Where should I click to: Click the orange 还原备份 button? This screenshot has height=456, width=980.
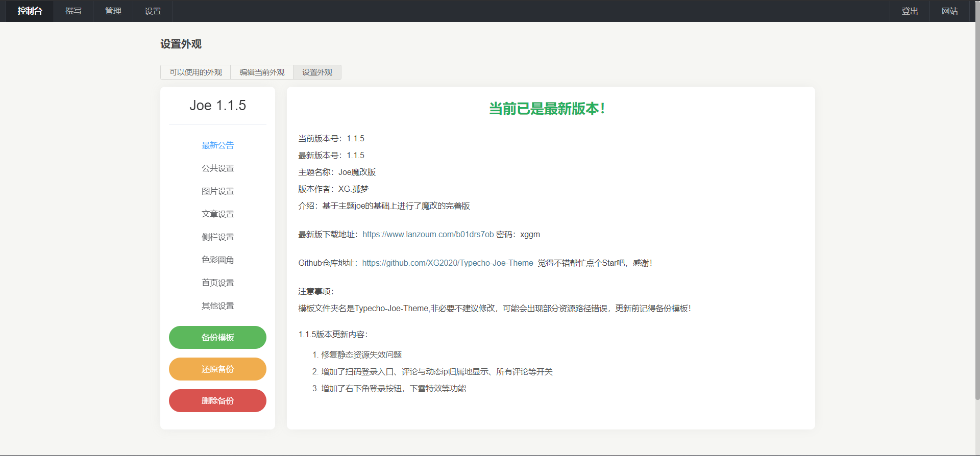tap(217, 369)
